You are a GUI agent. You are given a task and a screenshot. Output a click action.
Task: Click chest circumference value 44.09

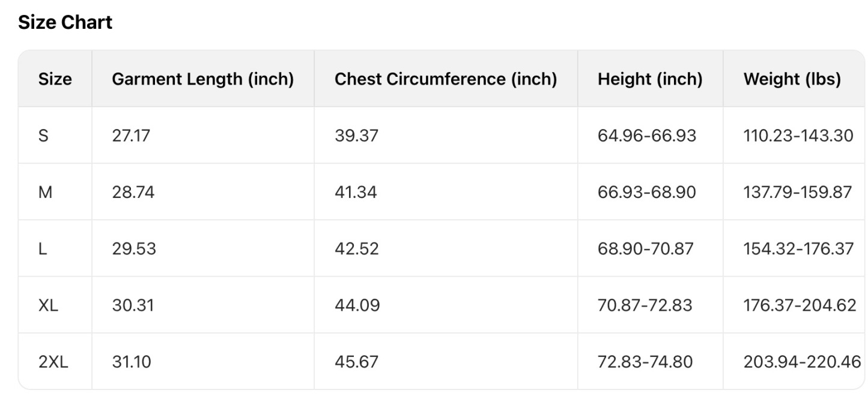pyautogui.click(x=357, y=305)
